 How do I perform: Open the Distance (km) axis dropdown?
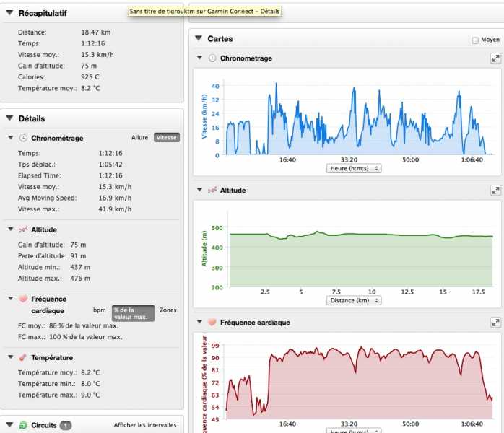click(354, 300)
